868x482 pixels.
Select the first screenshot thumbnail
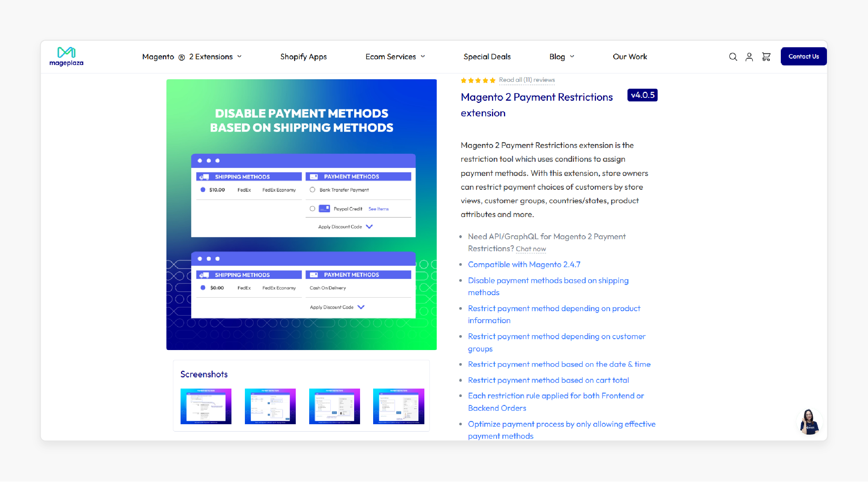click(x=206, y=406)
